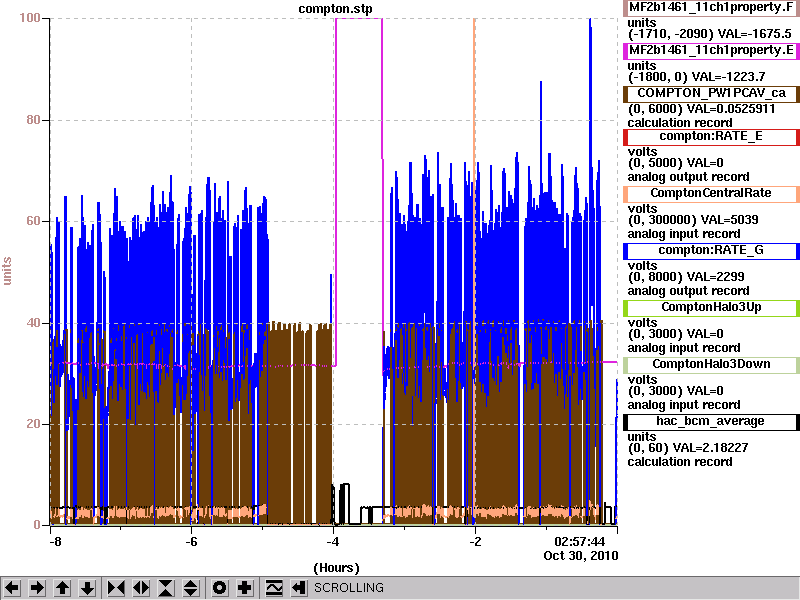800x600 pixels.
Task: Zoom in on the vertical axis (hourglass icon)
Action: [166, 588]
